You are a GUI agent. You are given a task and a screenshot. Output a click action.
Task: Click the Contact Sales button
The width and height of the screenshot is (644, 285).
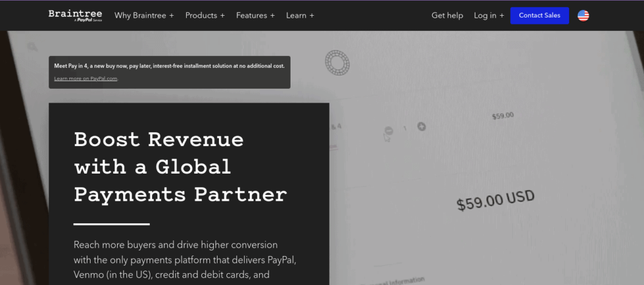point(540,16)
